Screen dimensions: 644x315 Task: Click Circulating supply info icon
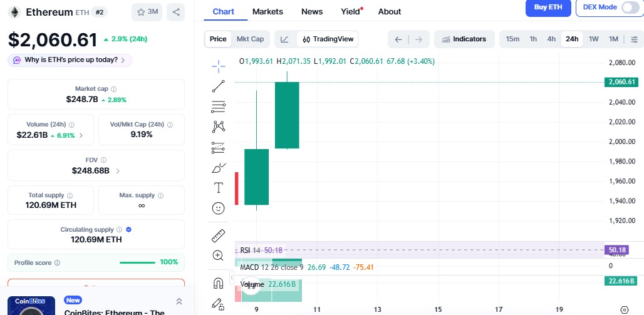[x=119, y=230]
